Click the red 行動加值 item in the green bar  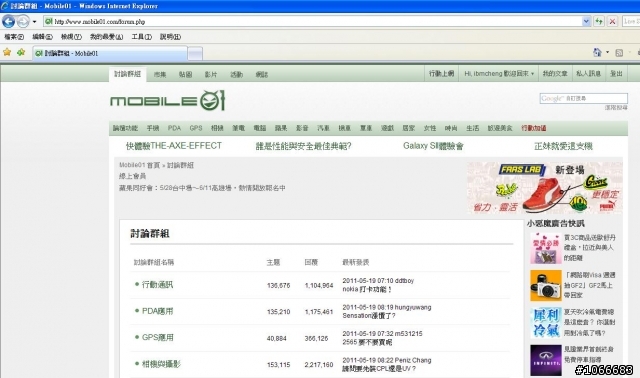pos(533,128)
